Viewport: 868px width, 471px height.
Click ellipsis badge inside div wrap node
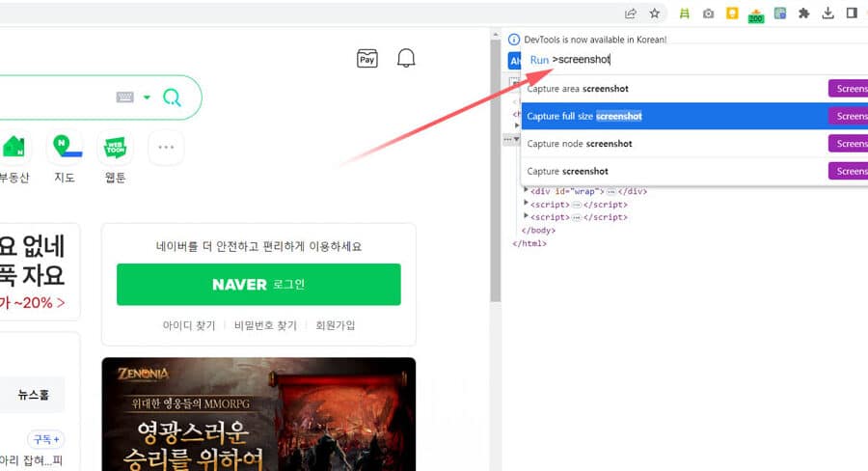(611, 192)
